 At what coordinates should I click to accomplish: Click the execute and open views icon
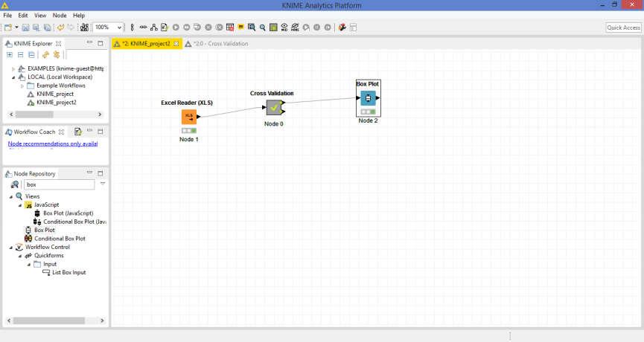click(197, 28)
